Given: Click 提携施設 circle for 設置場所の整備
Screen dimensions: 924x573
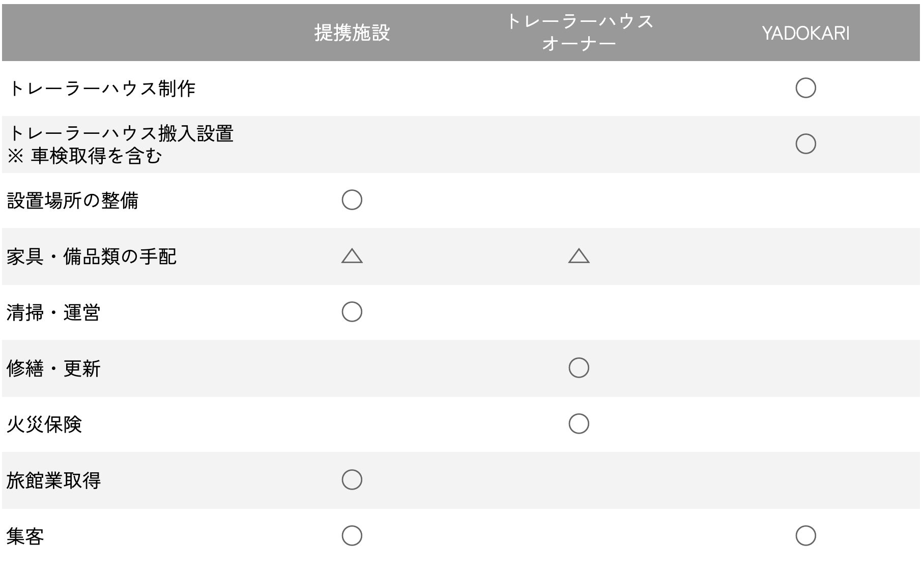Looking at the screenshot, I should [352, 200].
